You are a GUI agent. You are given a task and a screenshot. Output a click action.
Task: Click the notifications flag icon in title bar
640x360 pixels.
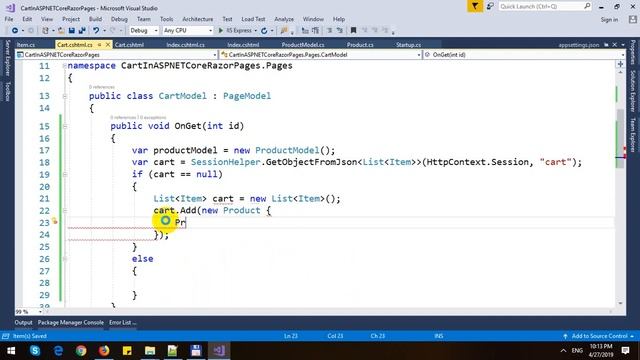tap(475, 6)
